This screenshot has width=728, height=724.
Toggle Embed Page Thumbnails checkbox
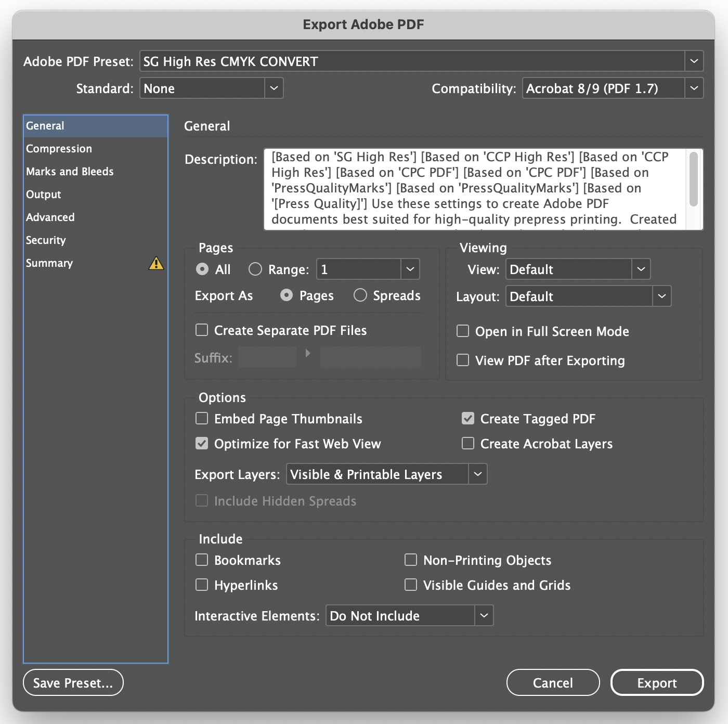pyautogui.click(x=202, y=419)
